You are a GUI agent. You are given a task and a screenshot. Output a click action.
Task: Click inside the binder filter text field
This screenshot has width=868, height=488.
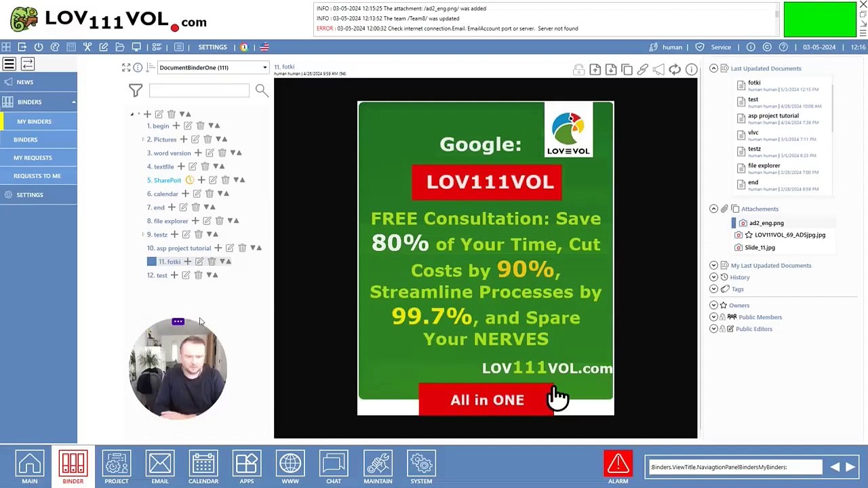199,90
